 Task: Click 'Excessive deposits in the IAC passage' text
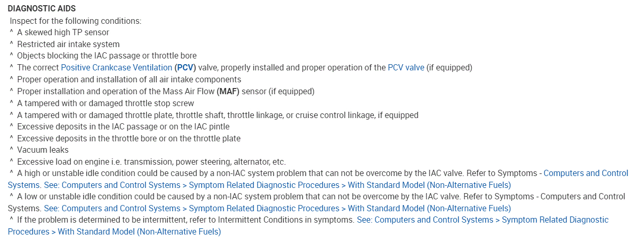pyautogui.click(x=123, y=126)
